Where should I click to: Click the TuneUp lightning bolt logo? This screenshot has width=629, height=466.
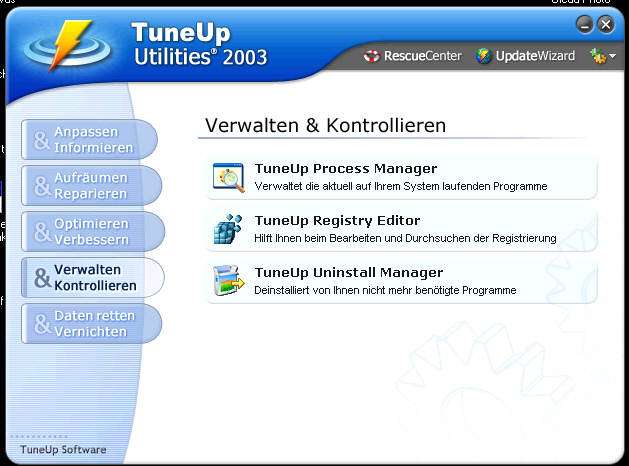[x=67, y=47]
